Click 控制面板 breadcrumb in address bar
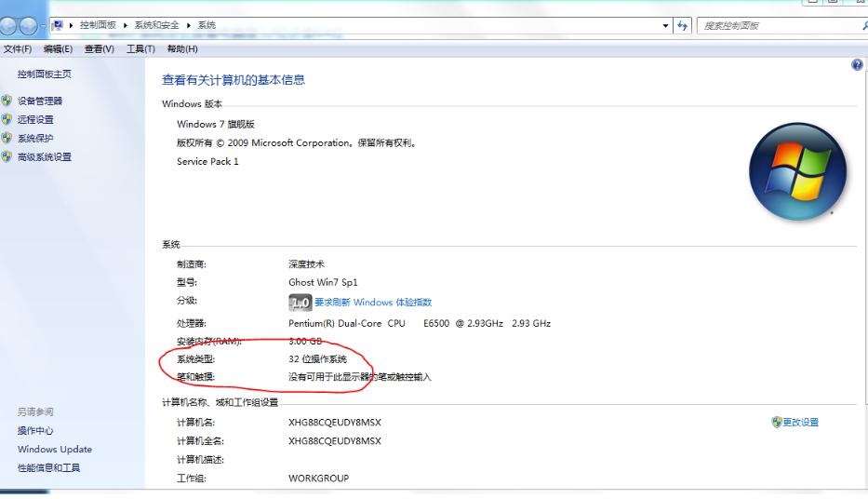 coord(98,25)
